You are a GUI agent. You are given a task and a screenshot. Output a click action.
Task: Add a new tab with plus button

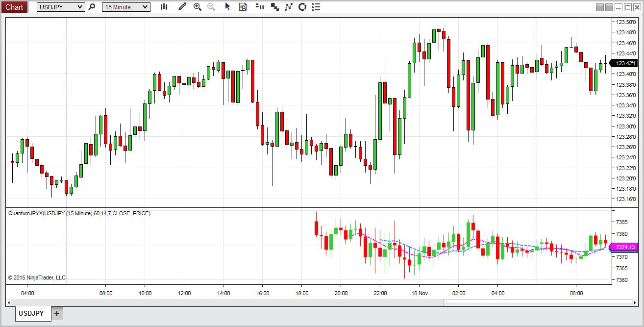pyautogui.click(x=57, y=313)
